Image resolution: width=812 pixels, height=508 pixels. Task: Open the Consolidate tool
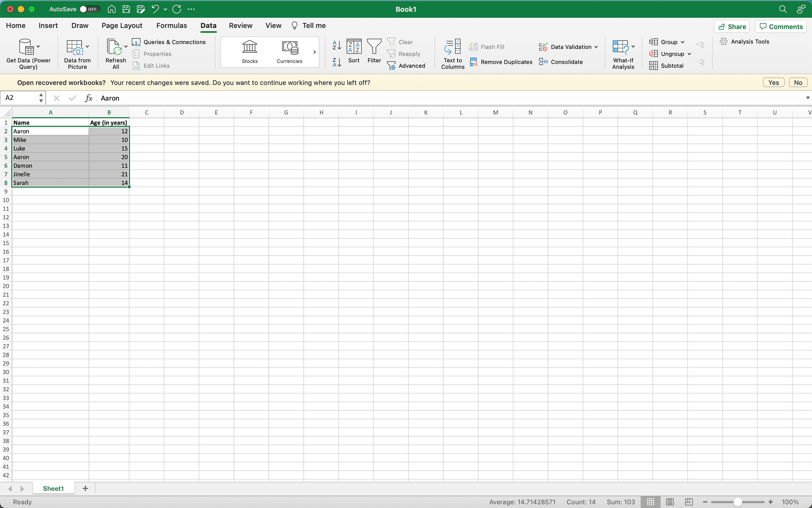pyautogui.click(x=561, y=62)
